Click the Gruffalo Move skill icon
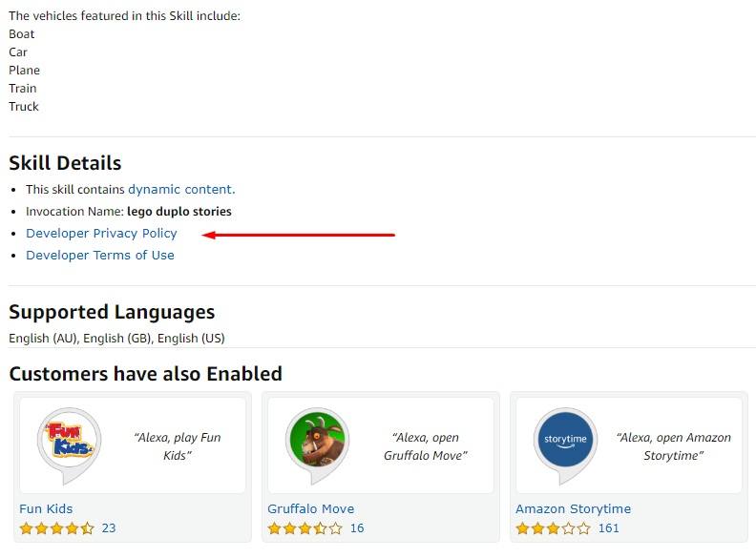The image size is (756, 558). (317, 444)
